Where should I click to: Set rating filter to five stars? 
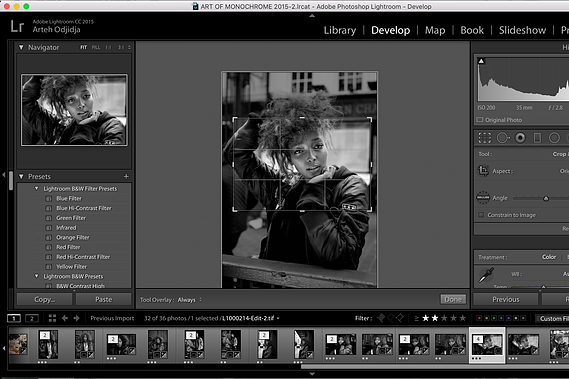click(x=463, y=318)
